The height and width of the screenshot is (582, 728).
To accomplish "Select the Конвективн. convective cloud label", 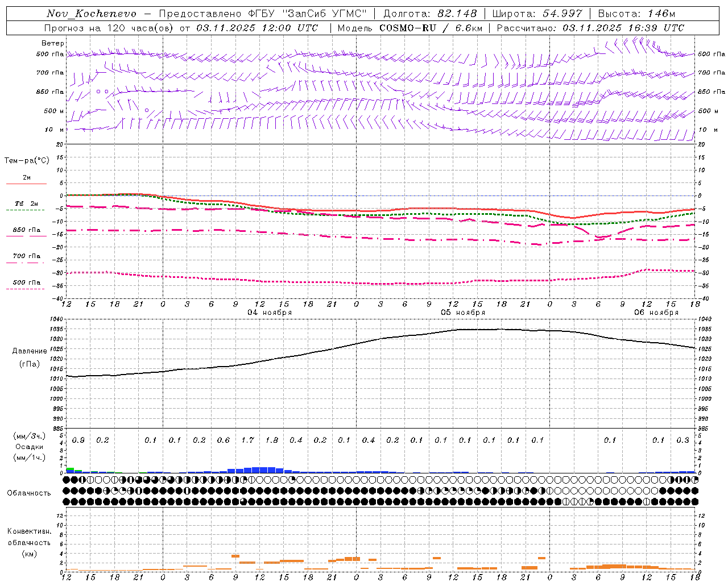I will [30, 531].
